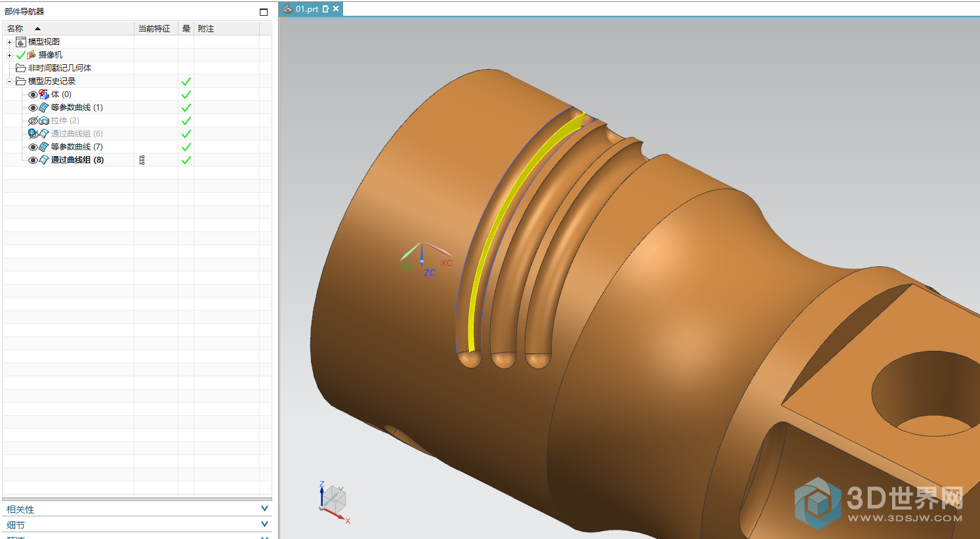Click the 相关性 panel title
This screenshot has height=539, width=980.
click(x=20, y=509)
